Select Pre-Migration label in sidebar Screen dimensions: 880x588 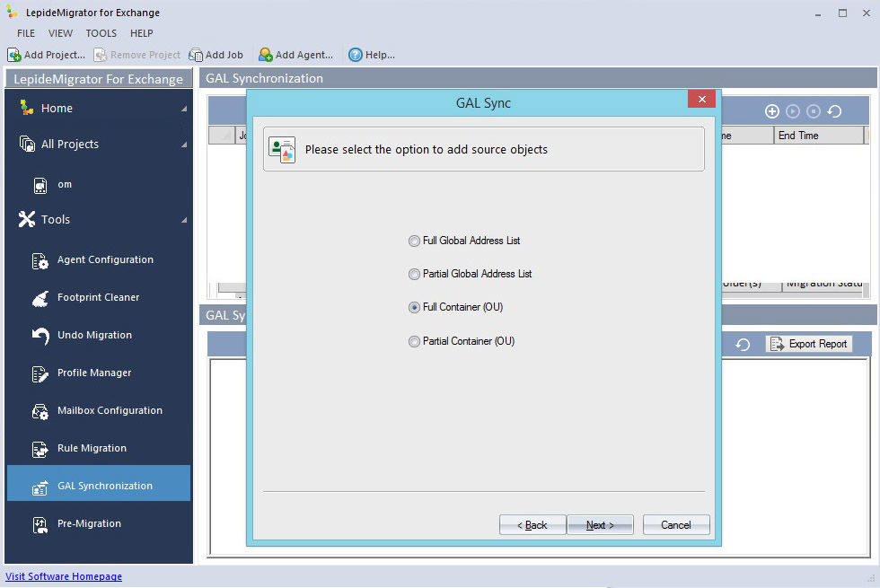coord(89,523)
